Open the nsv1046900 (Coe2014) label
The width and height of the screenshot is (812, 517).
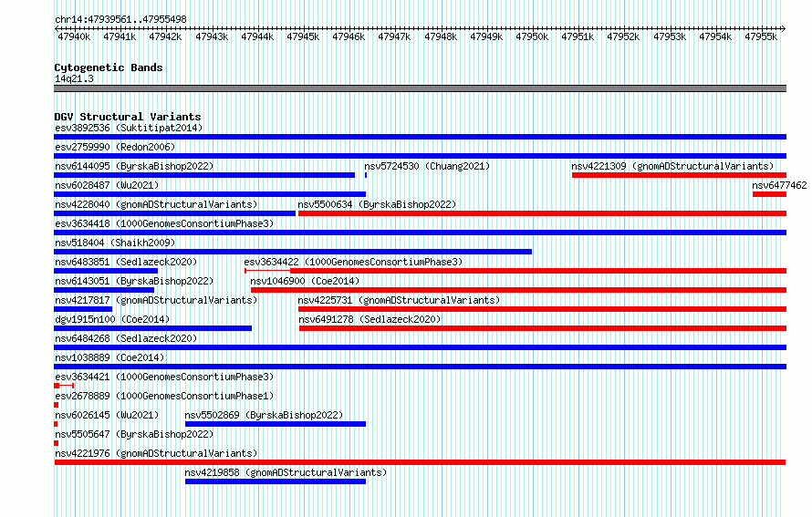coord(305,281)
